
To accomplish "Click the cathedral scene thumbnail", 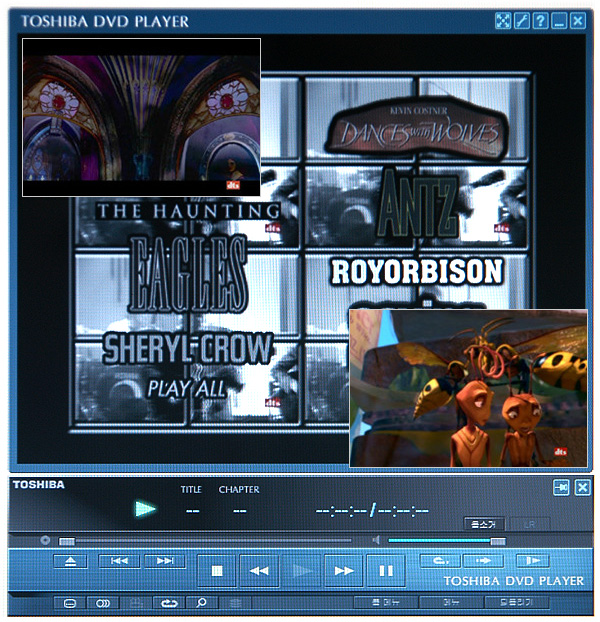I will coord(142,117).
